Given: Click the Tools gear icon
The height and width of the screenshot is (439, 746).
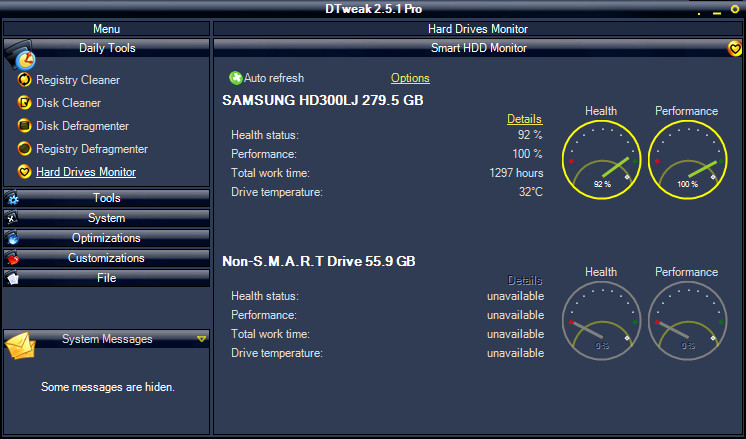Looking at the screenshot, I should pyautogui.click(x=12, y=198).
